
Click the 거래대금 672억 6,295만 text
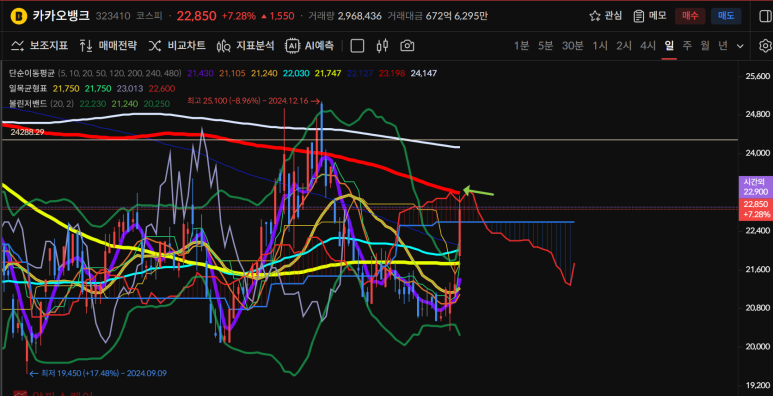click(x=438, y=16)
